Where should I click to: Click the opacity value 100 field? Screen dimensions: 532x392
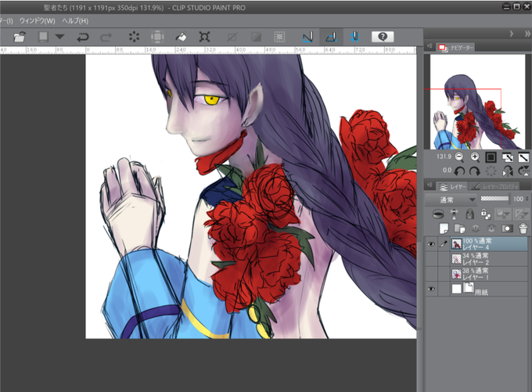point(518,199)
